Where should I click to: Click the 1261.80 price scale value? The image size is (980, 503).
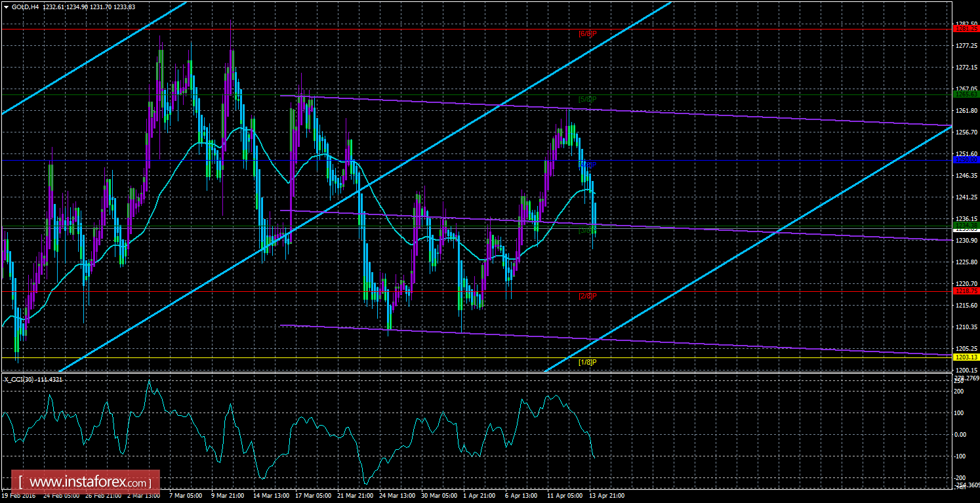tap(967, 111)
